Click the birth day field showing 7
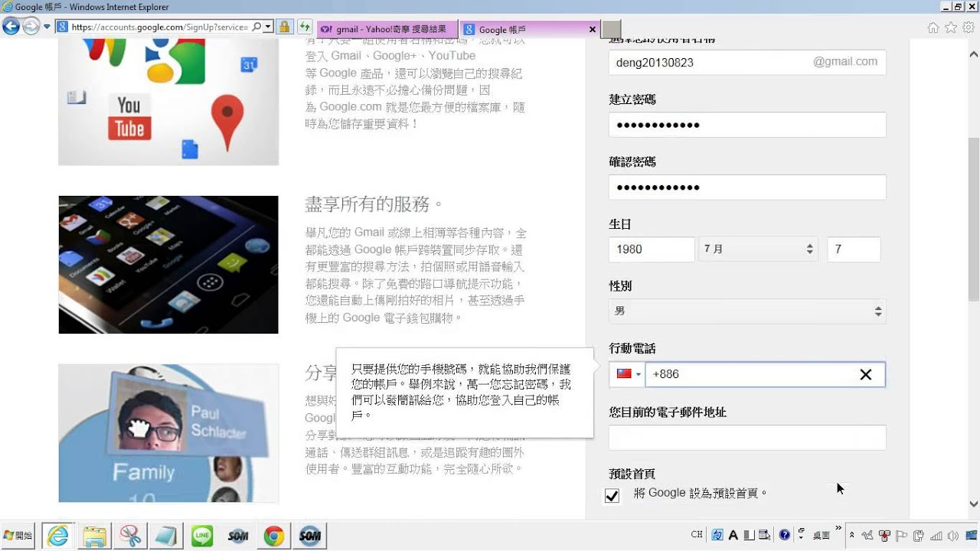This screenshot has height=551, width=980. tap(854, 249)
